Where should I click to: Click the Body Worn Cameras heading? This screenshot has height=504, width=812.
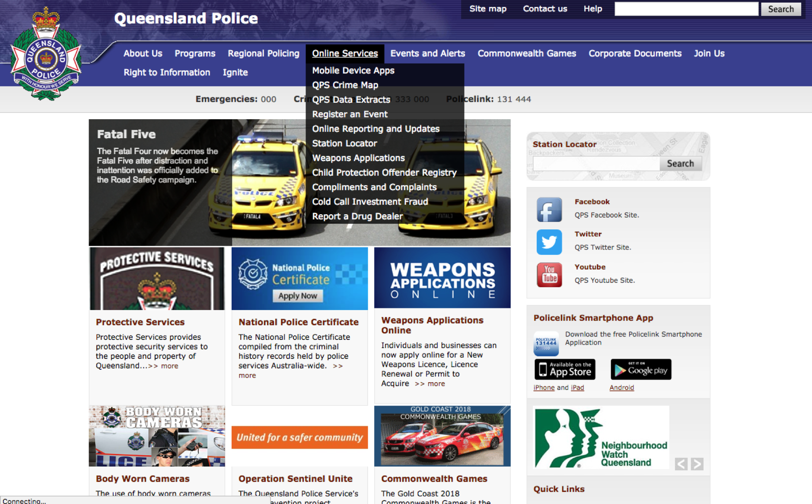143,479
